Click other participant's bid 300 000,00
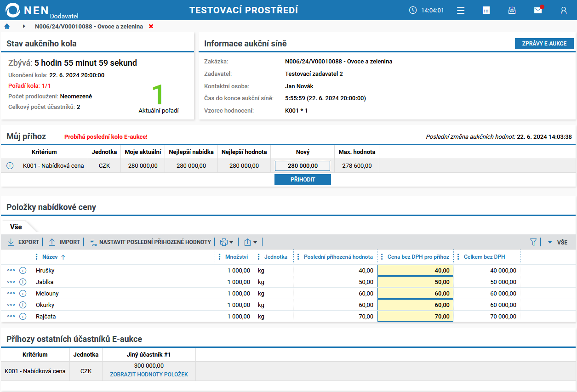577x392 pixels. [149, 366]
